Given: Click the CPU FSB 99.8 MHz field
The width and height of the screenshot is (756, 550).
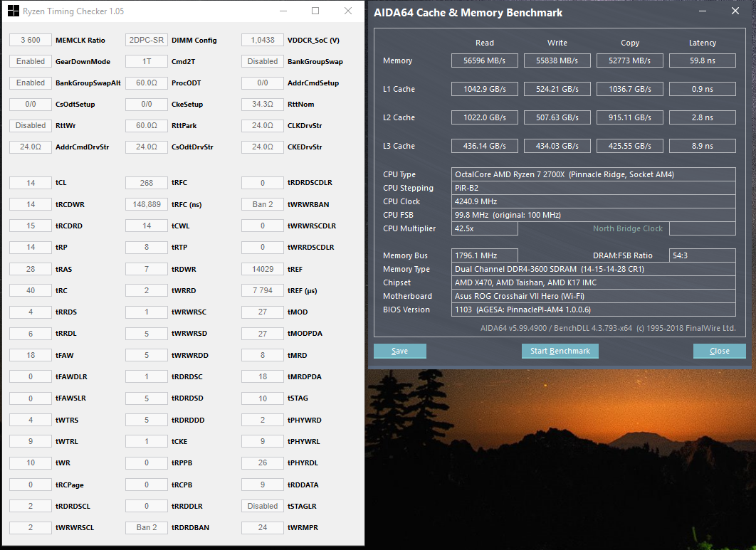Looking at the screenshot, I should pos(594,215).
